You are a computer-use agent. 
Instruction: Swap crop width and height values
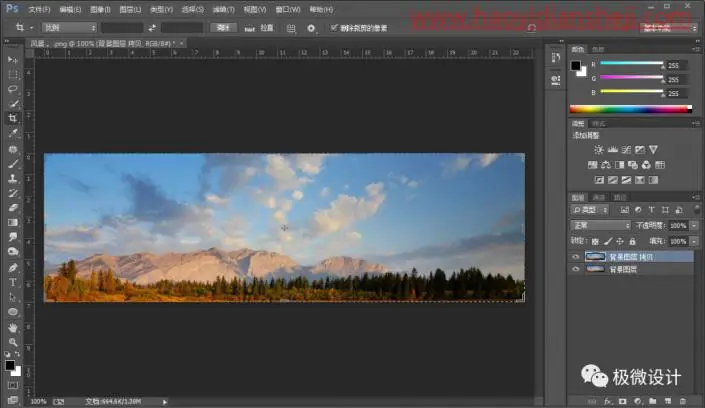tap(152, 28)
